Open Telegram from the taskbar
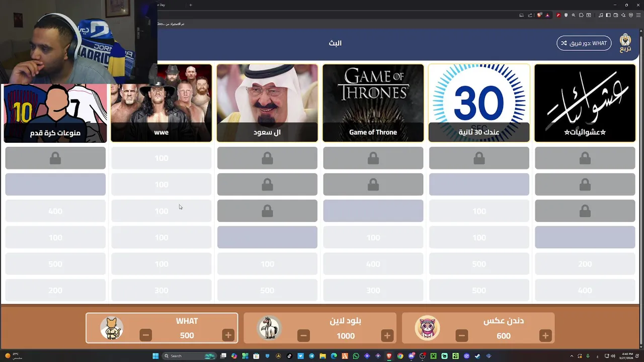Image resolution: width=644 pixels, height=362 pixels. click(x=311, y=356)
